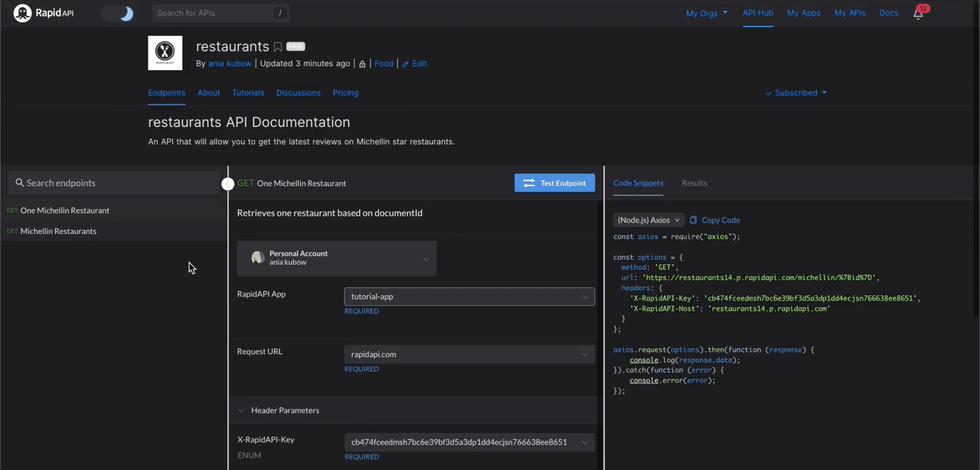Switch to the Pricing tab

345,93
